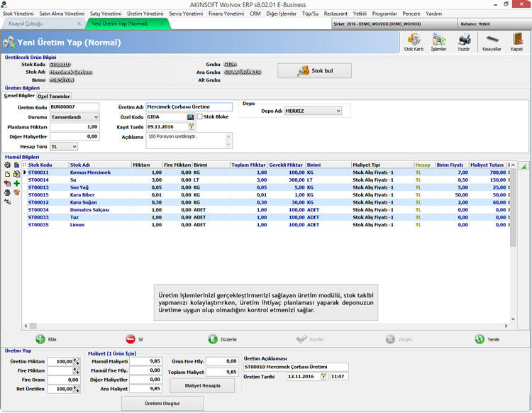532x413 pixels.
Task: Click the Üretim Açıklaması field
Action: tap(296, 367)
